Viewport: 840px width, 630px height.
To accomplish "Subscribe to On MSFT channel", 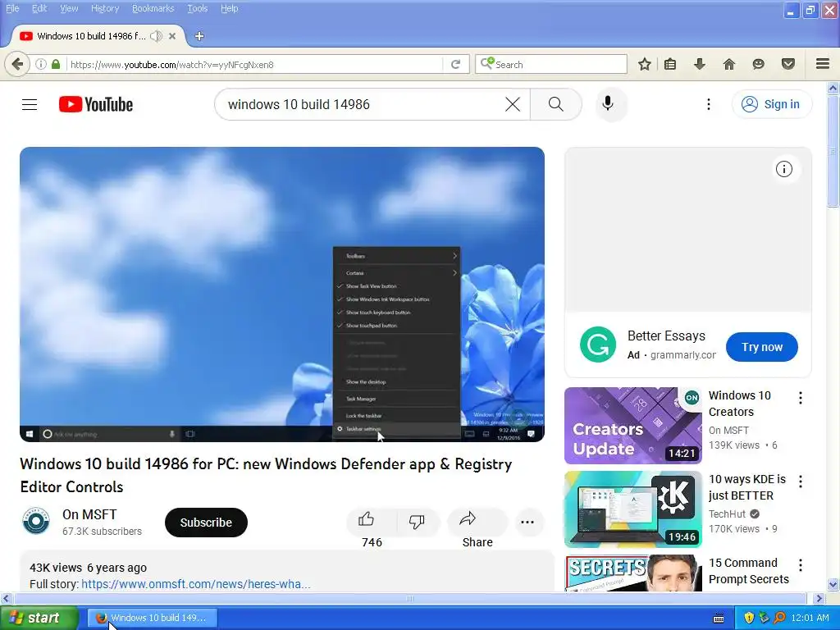I will tap(206, 523).
